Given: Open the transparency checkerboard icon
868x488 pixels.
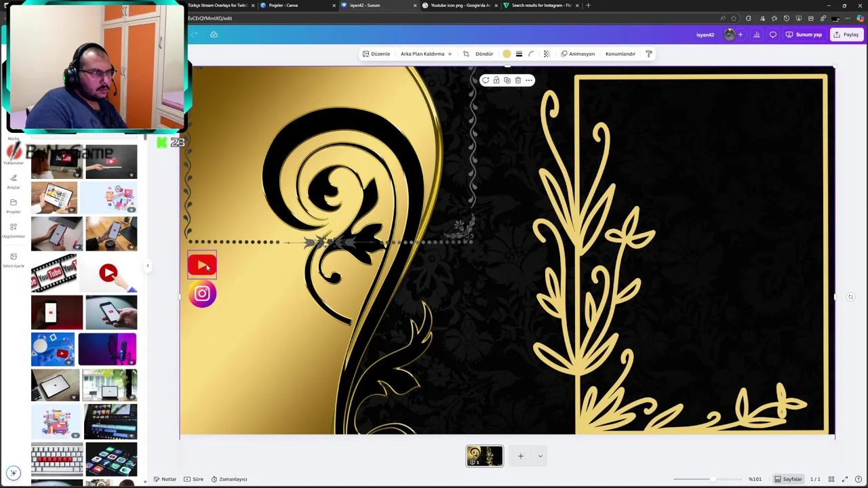Looking at the screenshot, I should pyautogui.click(x=547, y=54).
